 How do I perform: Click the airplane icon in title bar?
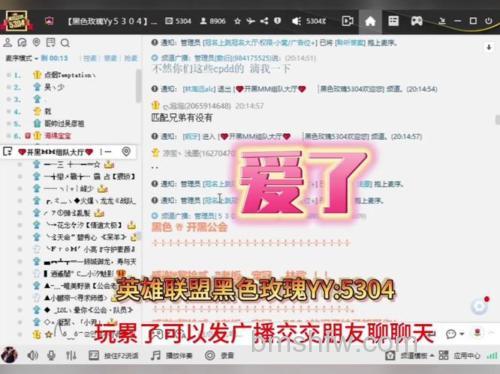pyautogui.click(x=251, y=21)
